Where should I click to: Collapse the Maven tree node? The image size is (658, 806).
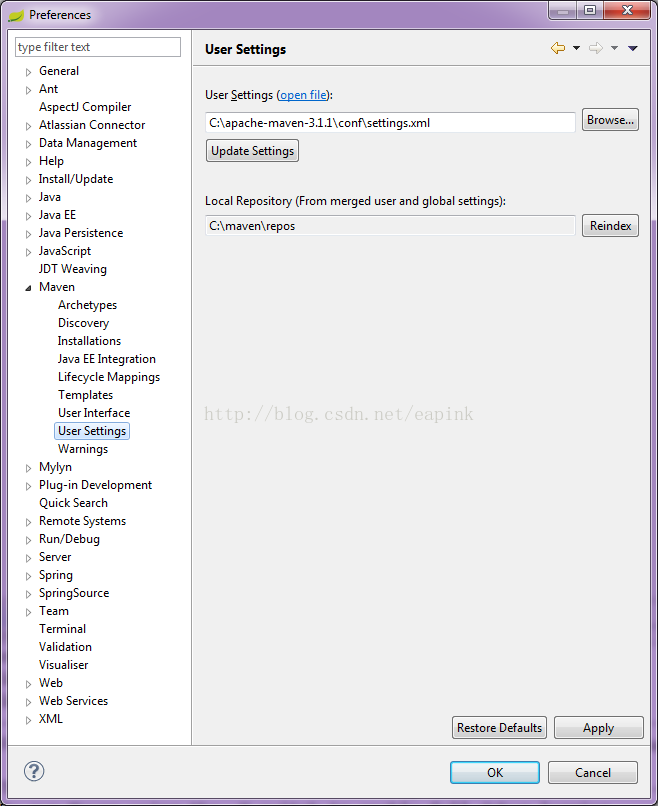pyautogui.click(x=28, y=288)
